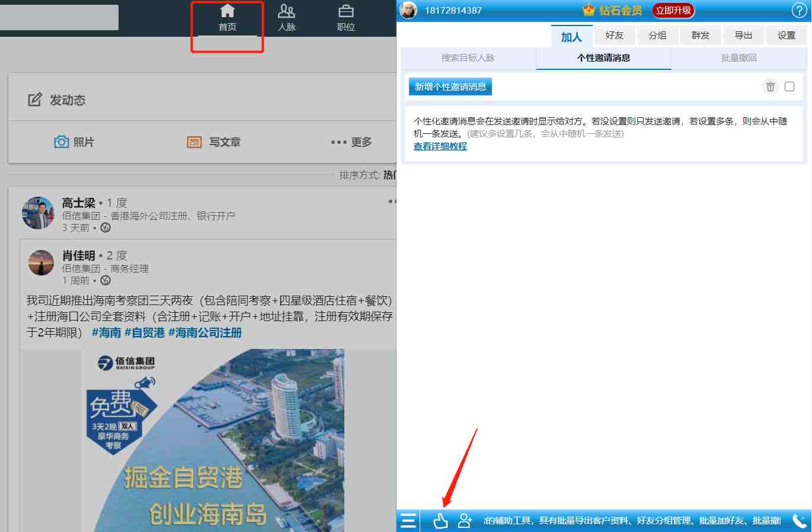Image resolution: width=812 pixels, height=532 pixels.
Task: Click the phone number 18172814387
Action: click(x=453, y=11)
